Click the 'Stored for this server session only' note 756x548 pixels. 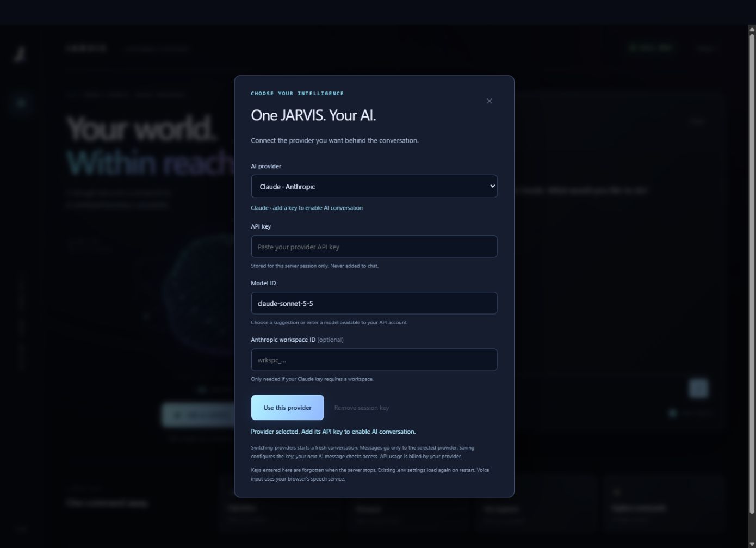click(x=314, y=266)
